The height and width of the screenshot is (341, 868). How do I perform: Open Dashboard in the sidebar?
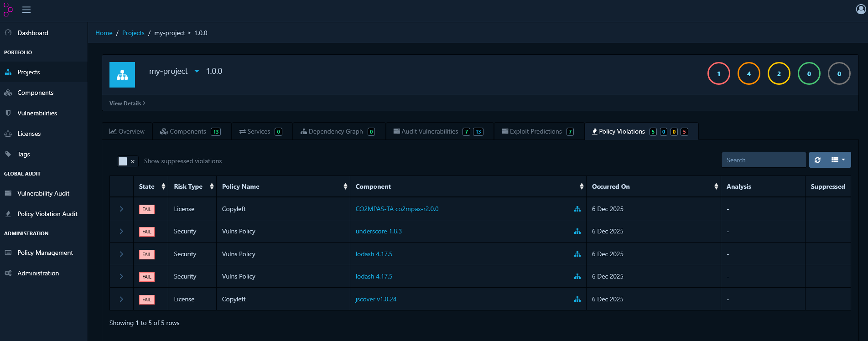point(44,33)
